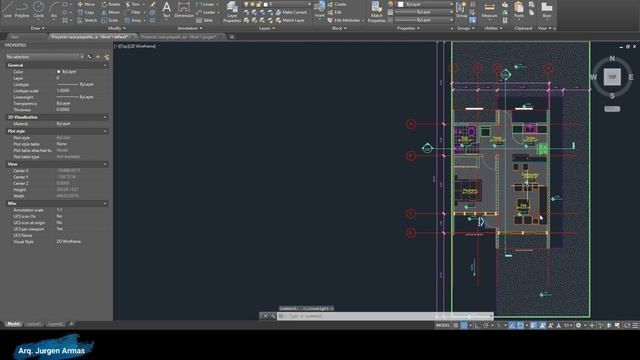Open Layer Properties manager
The width and height of the screenshot is (640, 360).
(232, 11)
